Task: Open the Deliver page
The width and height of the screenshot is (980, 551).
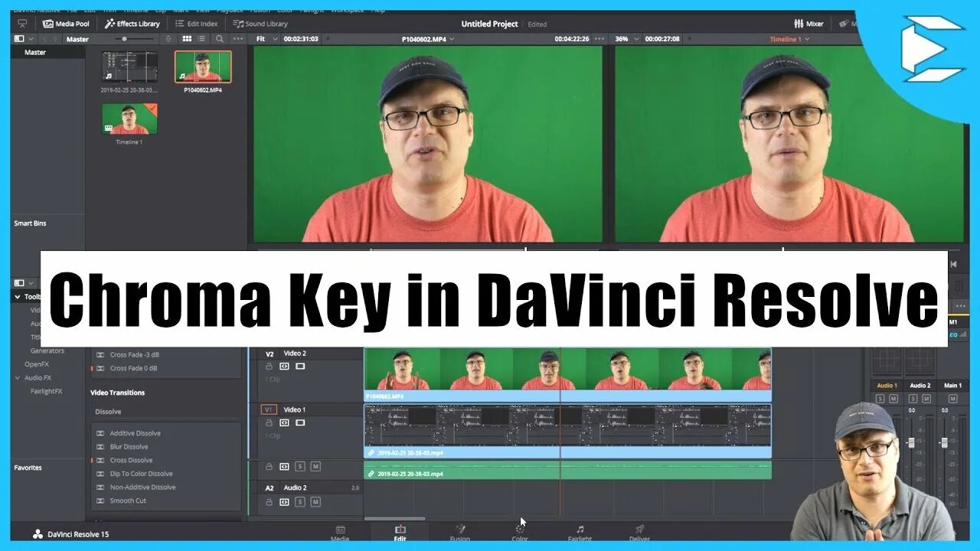Action: tap(638, 533)
